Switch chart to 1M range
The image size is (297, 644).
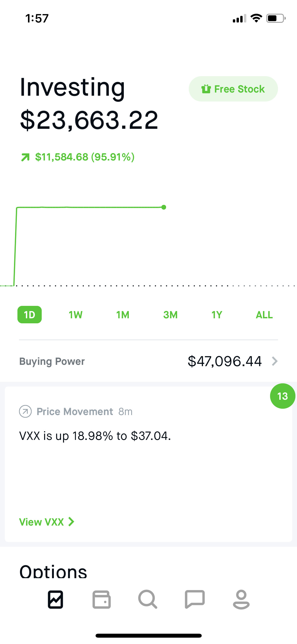coord(123,315)
